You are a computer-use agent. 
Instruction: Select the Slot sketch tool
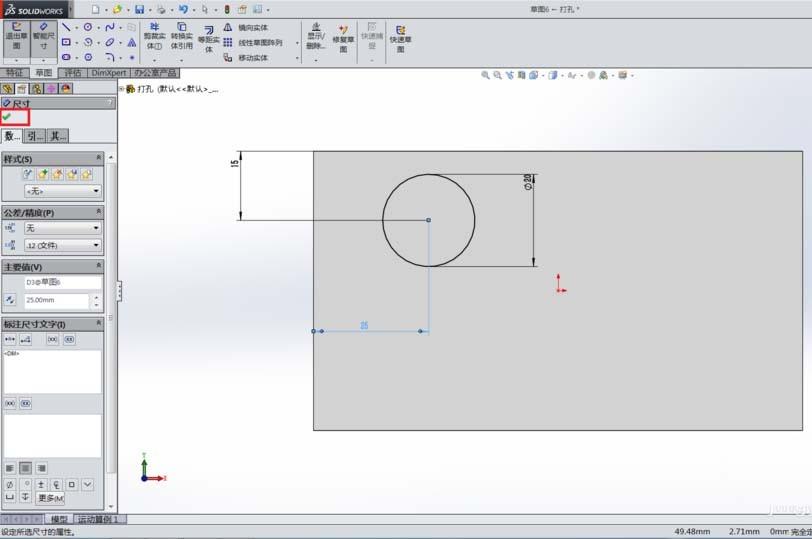point(66,57)
